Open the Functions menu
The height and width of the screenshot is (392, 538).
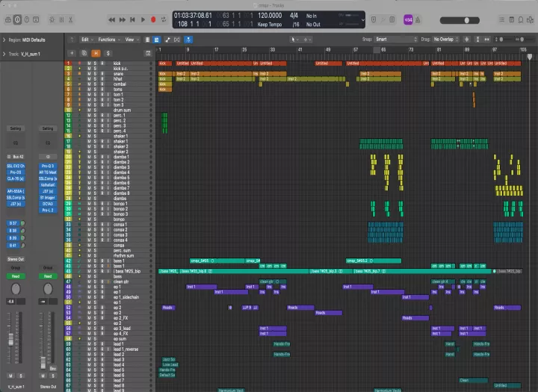[109, 40]
